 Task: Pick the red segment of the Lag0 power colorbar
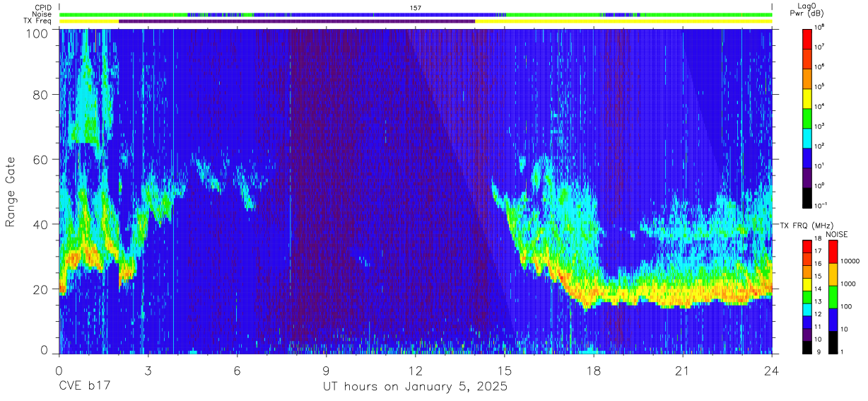(x=808, y=37)
